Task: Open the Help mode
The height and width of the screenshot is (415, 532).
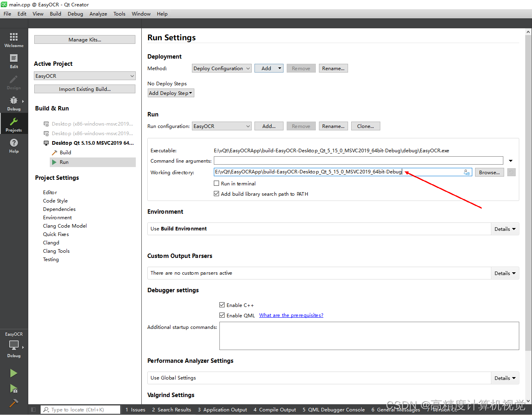Action: pyautogui.click(x=14, y=146)
